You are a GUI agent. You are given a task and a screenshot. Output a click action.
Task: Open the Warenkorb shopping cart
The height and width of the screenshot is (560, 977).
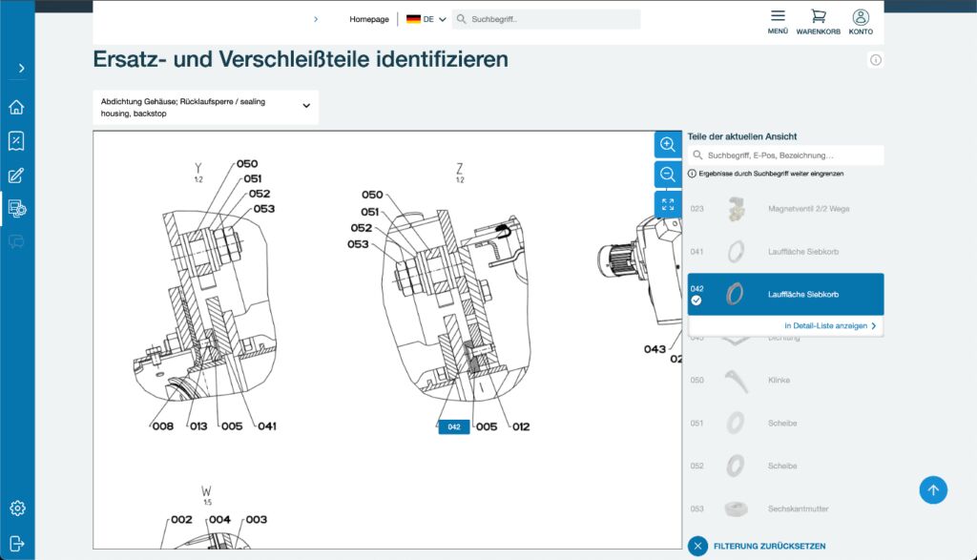click(818, 21)
